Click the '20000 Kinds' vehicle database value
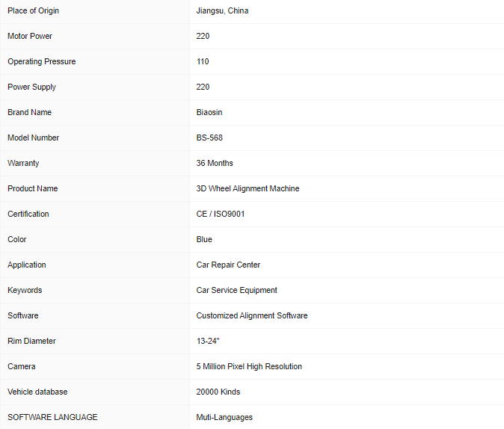This screenshot has width=504, height=429. pyautogui.click(x=218, y=392)
